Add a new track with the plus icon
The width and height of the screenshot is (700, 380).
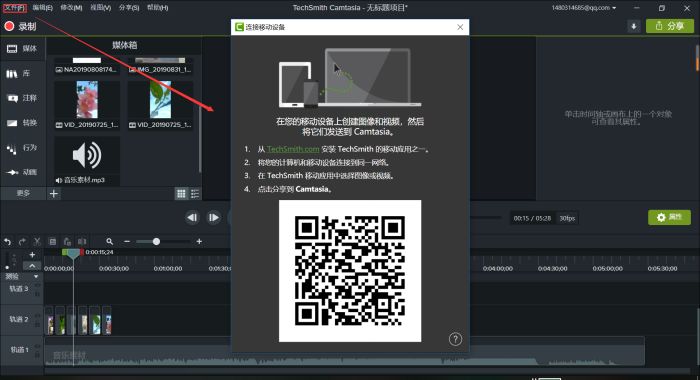pyautogui.click(x=32, y=255)
